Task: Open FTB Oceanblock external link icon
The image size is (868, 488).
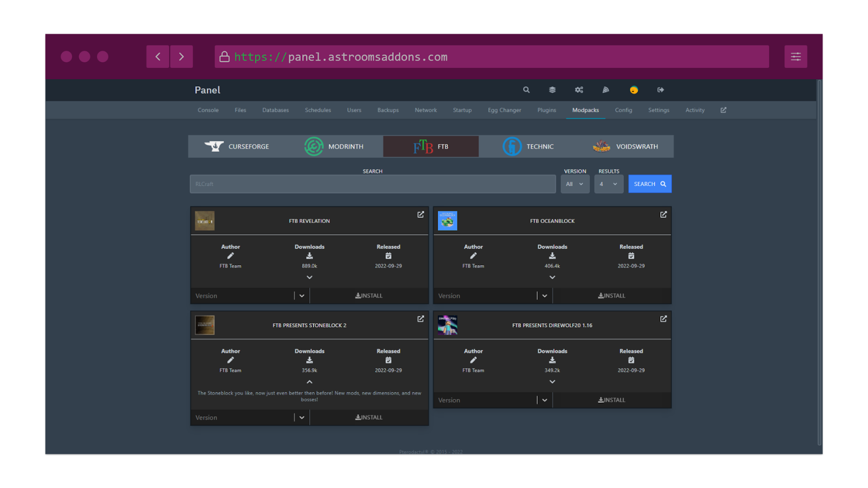Action: [x=663, y=215]
